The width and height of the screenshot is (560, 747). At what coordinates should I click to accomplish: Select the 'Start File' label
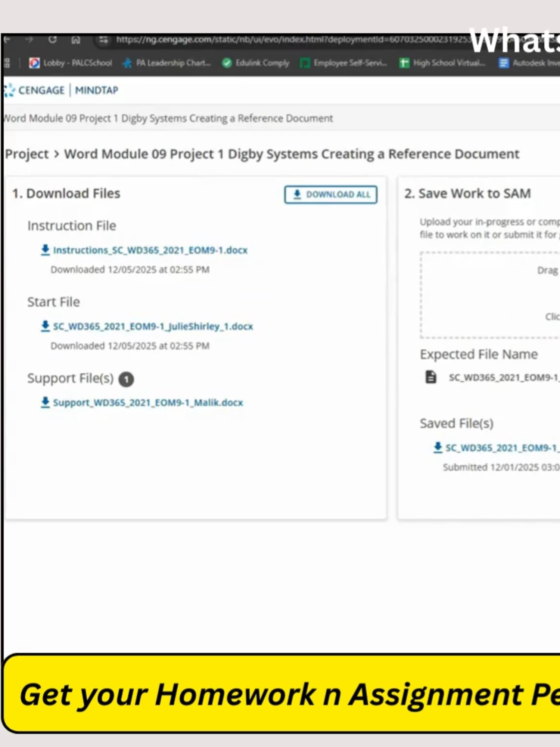tap(54, 302)
